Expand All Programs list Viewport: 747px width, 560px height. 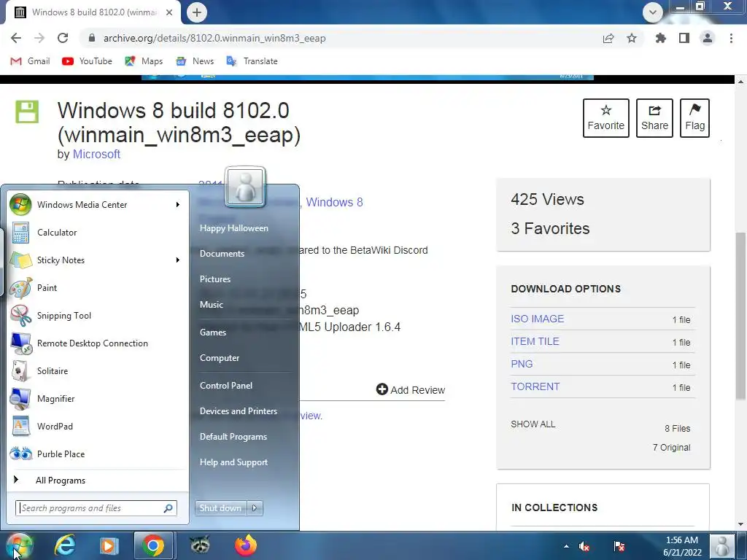[97, 481]
